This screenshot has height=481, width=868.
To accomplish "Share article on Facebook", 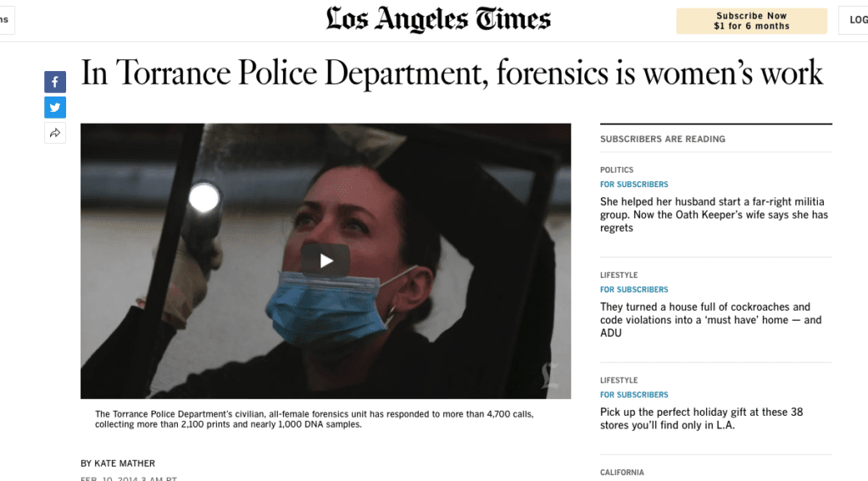I will 55,82.
